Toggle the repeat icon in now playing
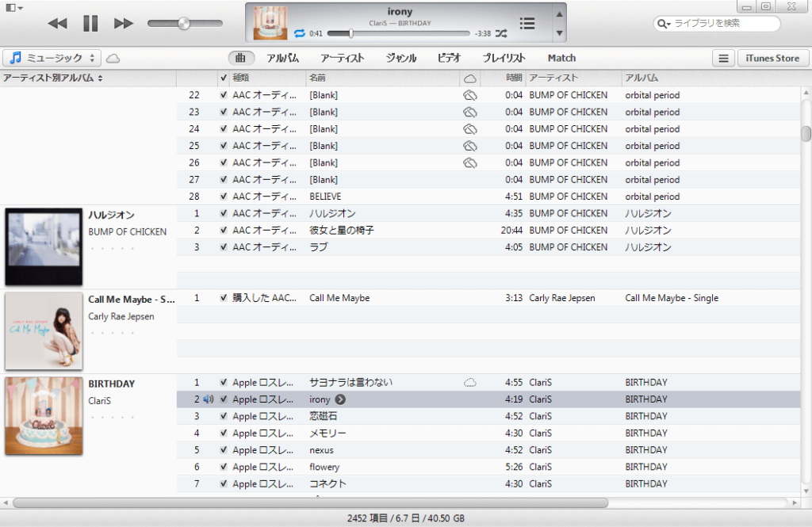812x527 pixels. (299, 33)
